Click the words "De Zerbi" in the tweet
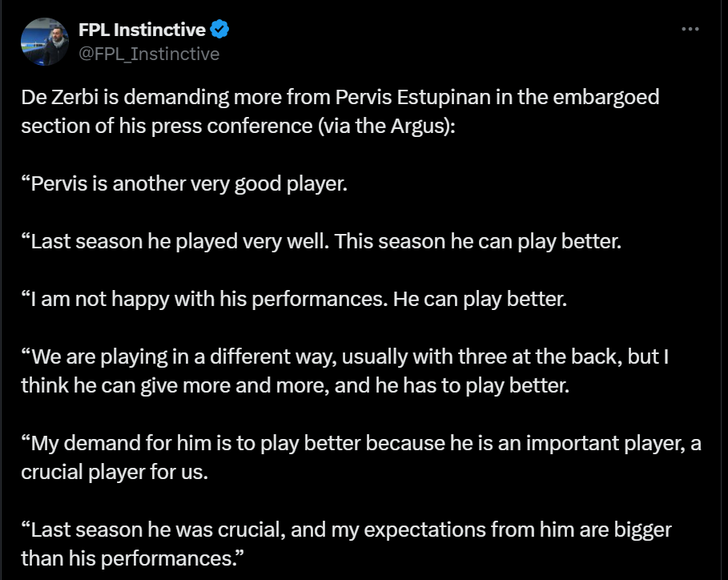 tap(55, 99)
